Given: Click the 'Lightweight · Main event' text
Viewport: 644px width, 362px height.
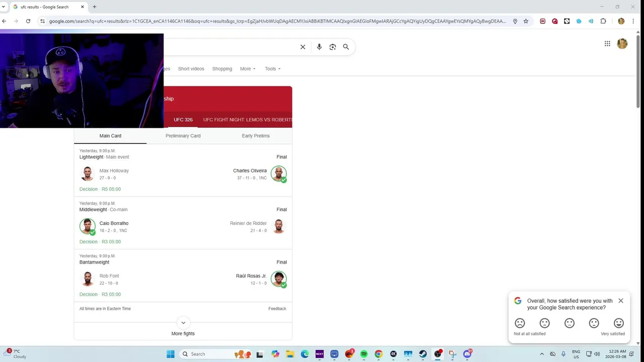Looking at the screenshot, I should pyautogui.click(x=104, y=157).
